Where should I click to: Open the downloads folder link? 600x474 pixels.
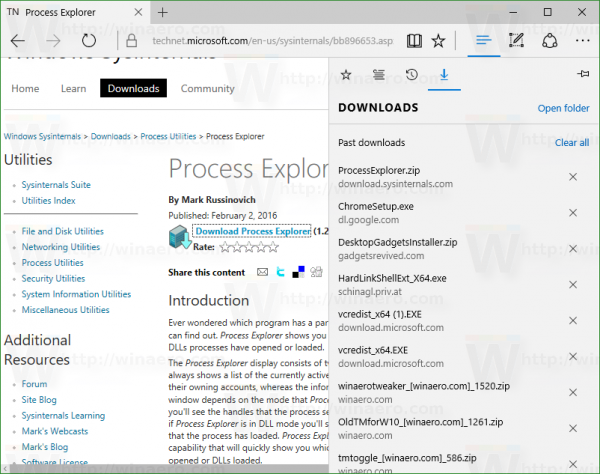tap(563, 109)
